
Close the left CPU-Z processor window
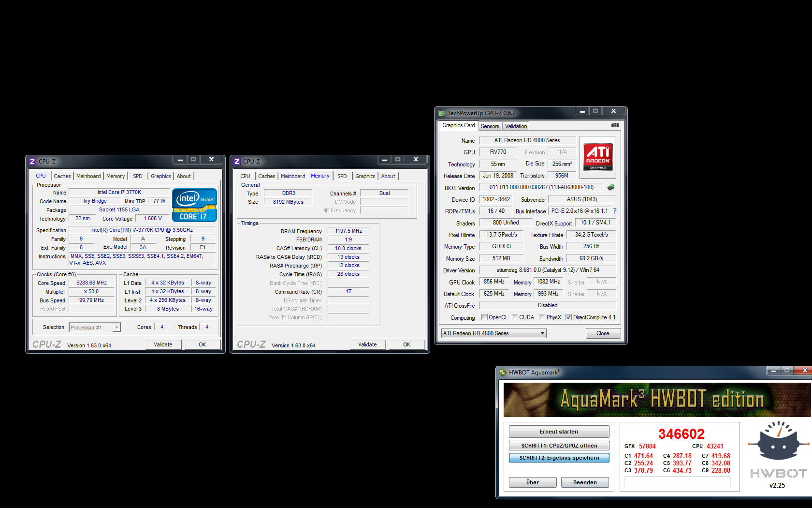(x=211, y=159)
